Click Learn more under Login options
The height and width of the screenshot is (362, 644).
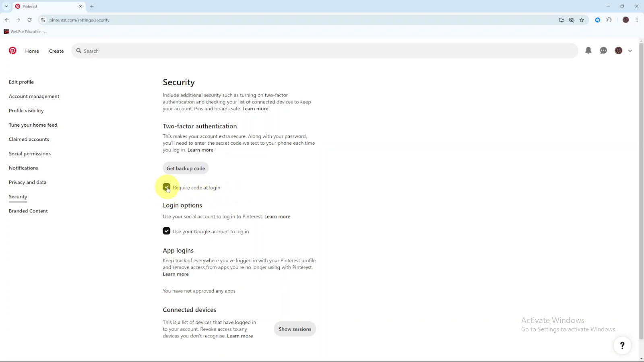point(277,216)
